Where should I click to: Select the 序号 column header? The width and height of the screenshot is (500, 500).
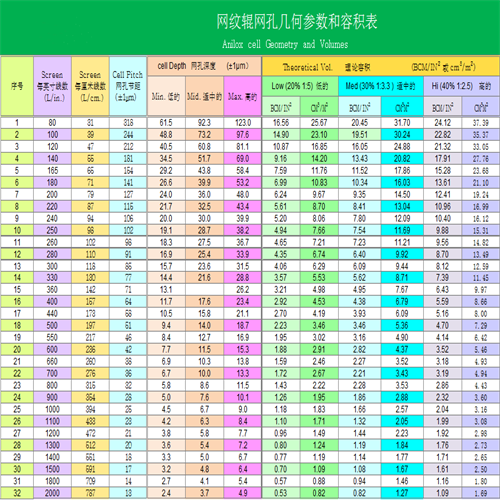pos(17,86)
